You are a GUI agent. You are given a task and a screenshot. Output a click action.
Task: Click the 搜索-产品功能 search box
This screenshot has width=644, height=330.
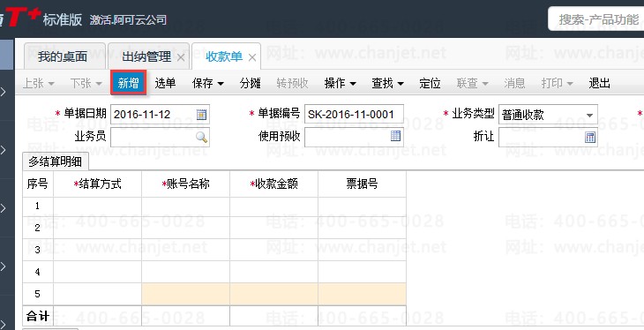coord(596,19)
